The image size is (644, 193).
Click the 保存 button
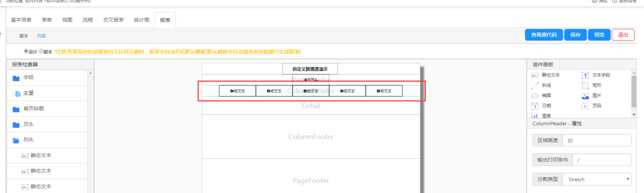[x=575, y=35]
